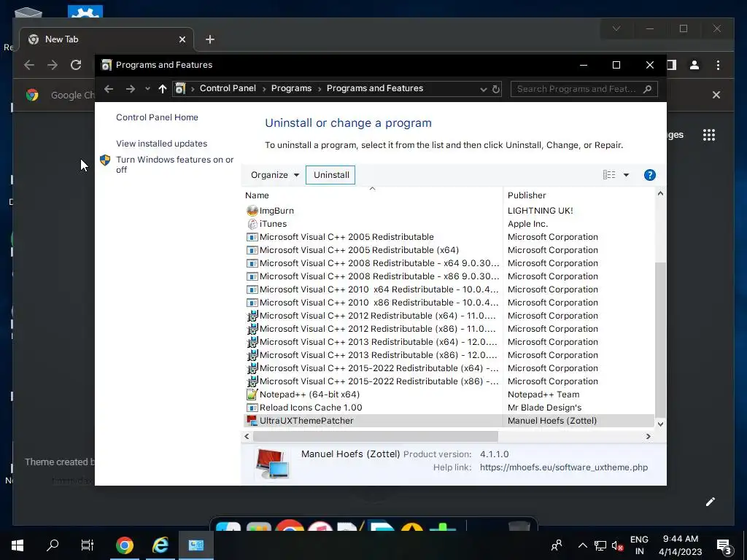Open Google apps grid in Chrome
Image resolution: width=747 pixels, height=560 pixels.
[x=709, y=135]
